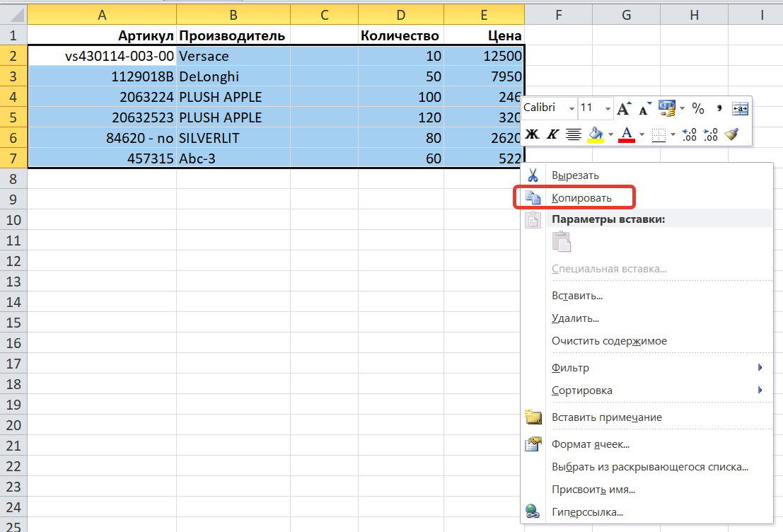
Task: Click the paste clipboard icon under Параметры вставки
Action: 562,242
